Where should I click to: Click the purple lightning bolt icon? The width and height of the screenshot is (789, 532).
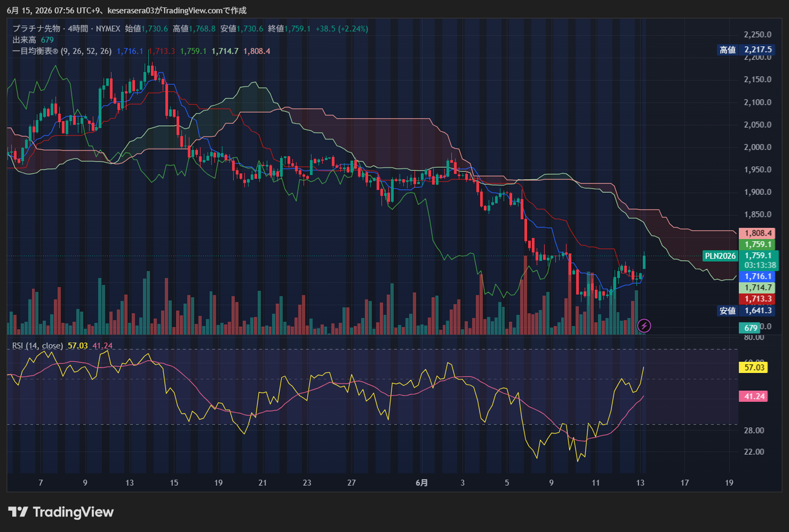click(x=644, y=325)
